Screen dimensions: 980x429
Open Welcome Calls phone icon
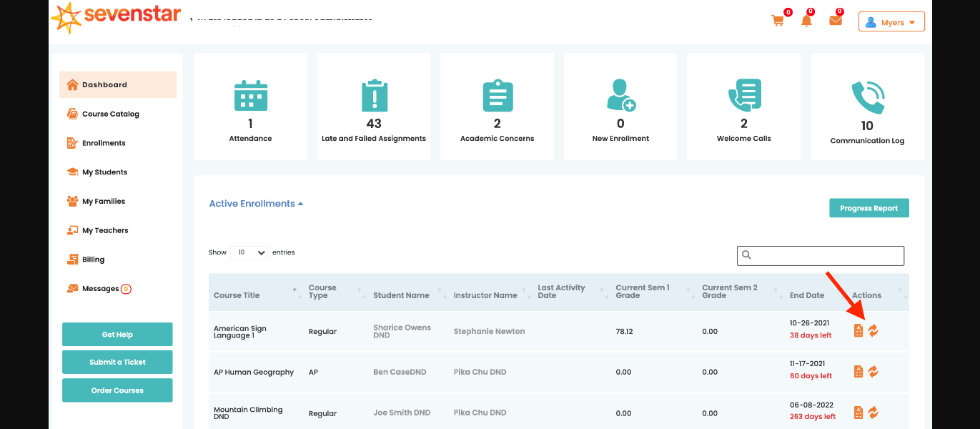tap(744, 95)
